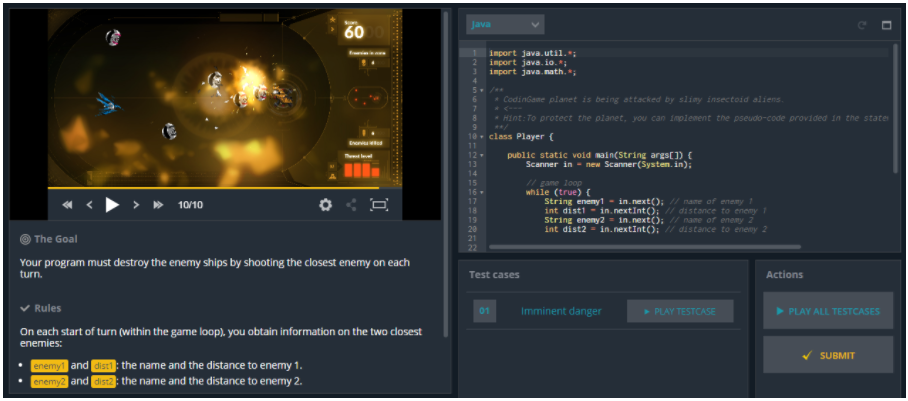The width and height of the screenshot is (908, 401).
Task: Click test case number 01 badge
Action: coord(485,311)
